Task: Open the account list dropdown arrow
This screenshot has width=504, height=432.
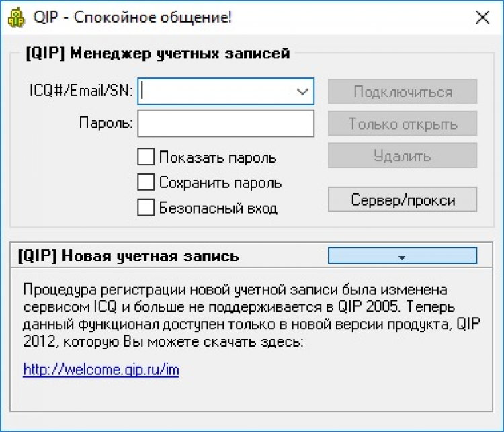Action: 302,92
